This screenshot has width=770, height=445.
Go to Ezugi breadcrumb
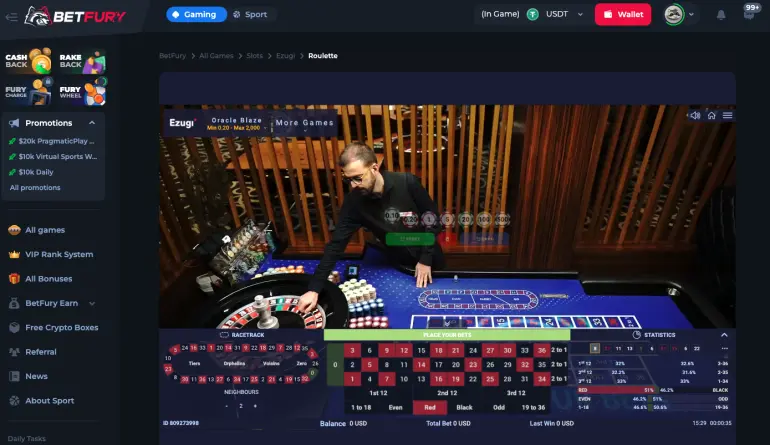pyautogui.click(x=285, y=56)
